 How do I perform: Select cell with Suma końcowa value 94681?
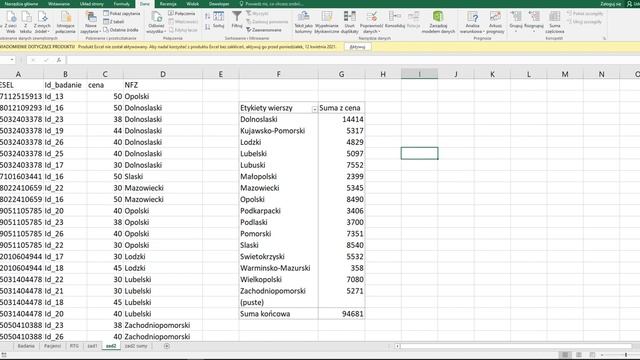coord(342,314)
